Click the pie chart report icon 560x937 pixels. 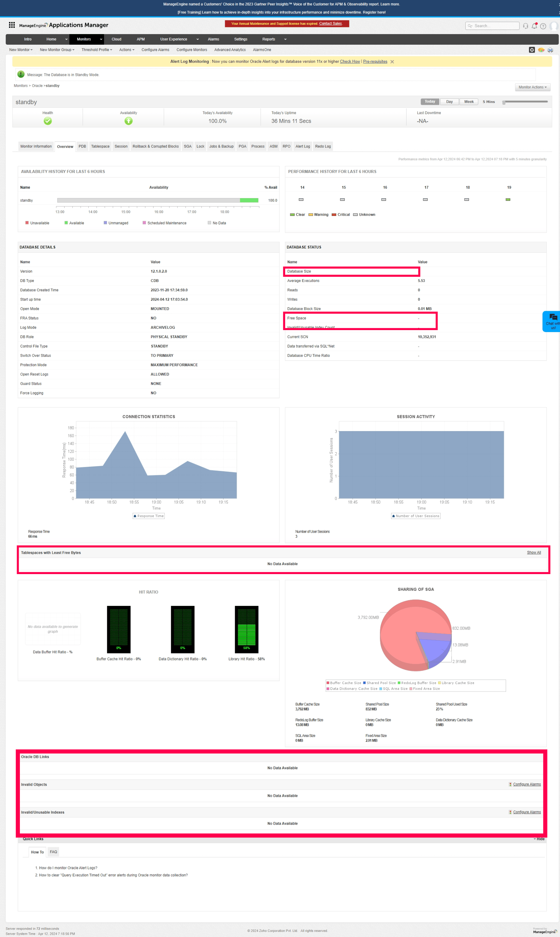pos(541,50)
